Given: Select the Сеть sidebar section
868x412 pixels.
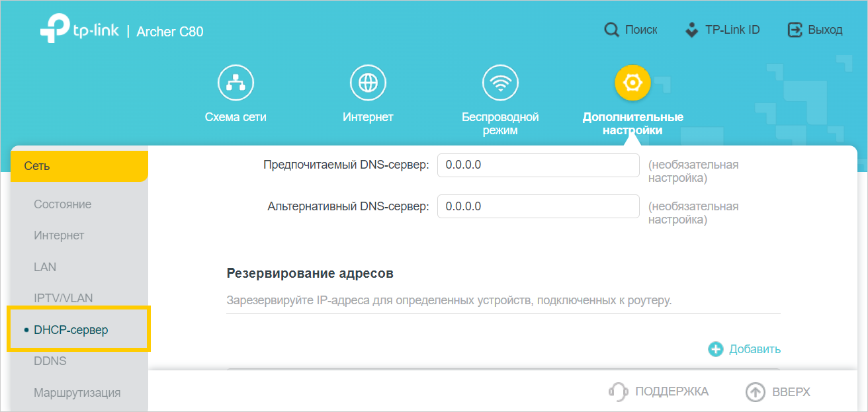Looking at the screenshot, I should [78, 166].
